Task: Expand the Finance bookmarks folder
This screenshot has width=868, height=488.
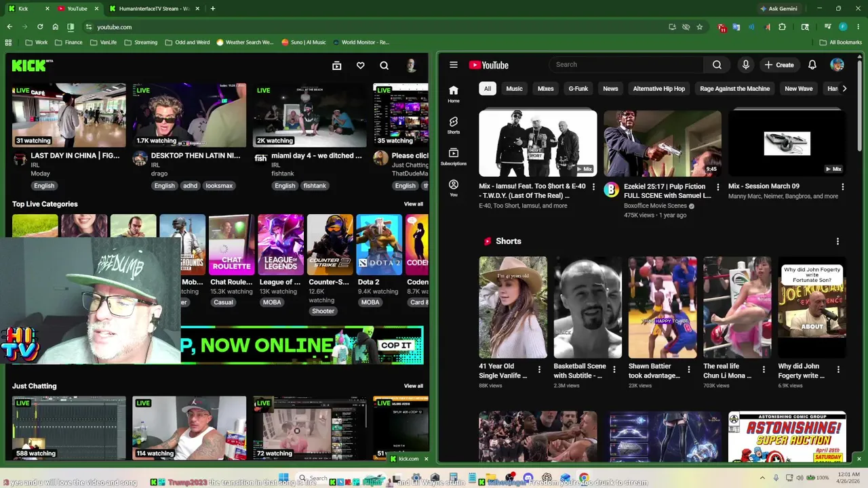Action: (x=68, y=42)
